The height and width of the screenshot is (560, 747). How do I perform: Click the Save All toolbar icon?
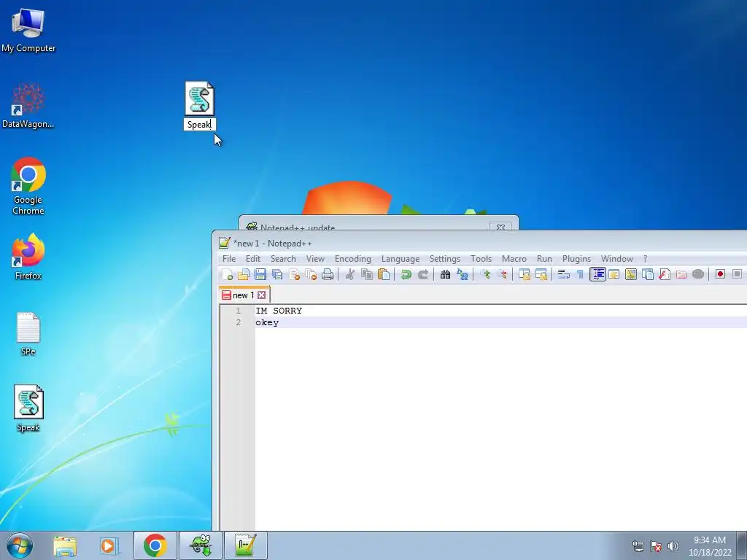(276, 274)
